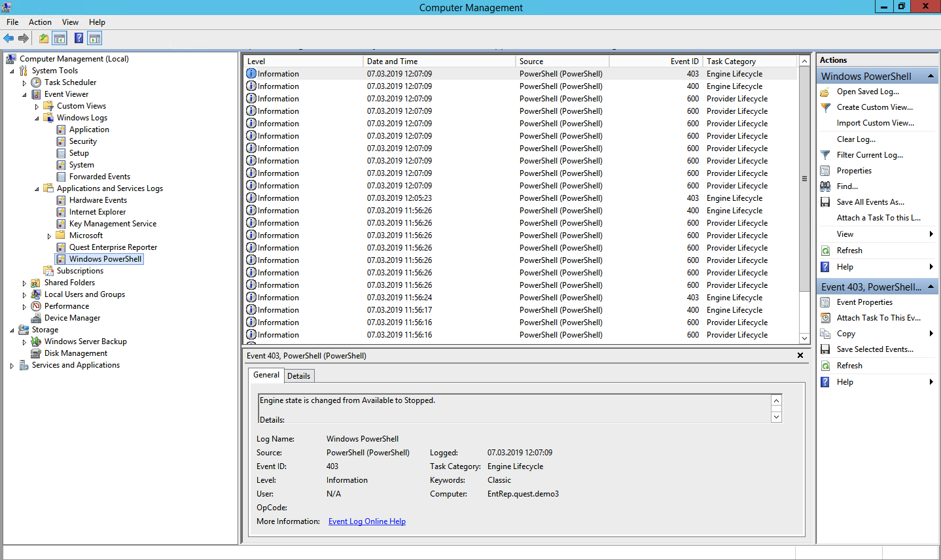Select the Setup log under Windows Logs

(x=79, y=153)
